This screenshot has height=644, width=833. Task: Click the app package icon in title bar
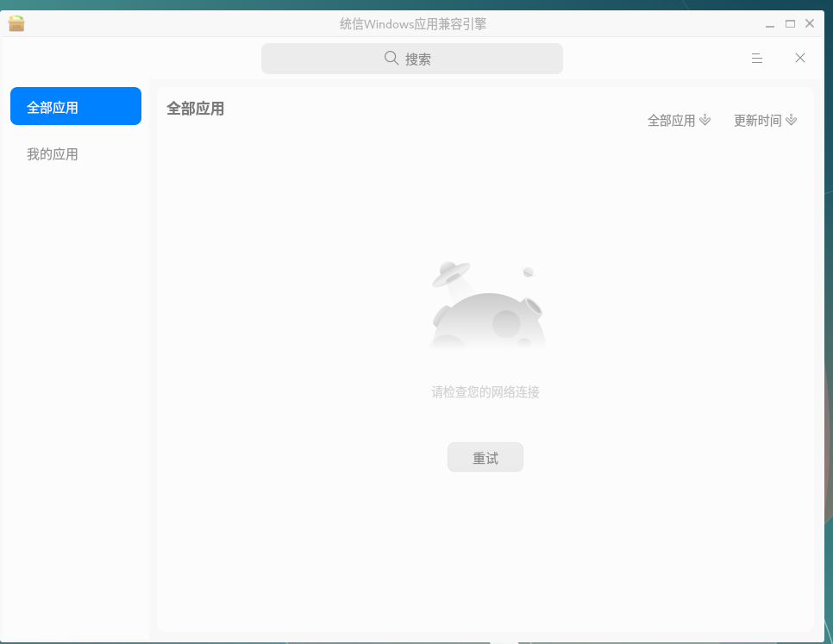point(16,23)
